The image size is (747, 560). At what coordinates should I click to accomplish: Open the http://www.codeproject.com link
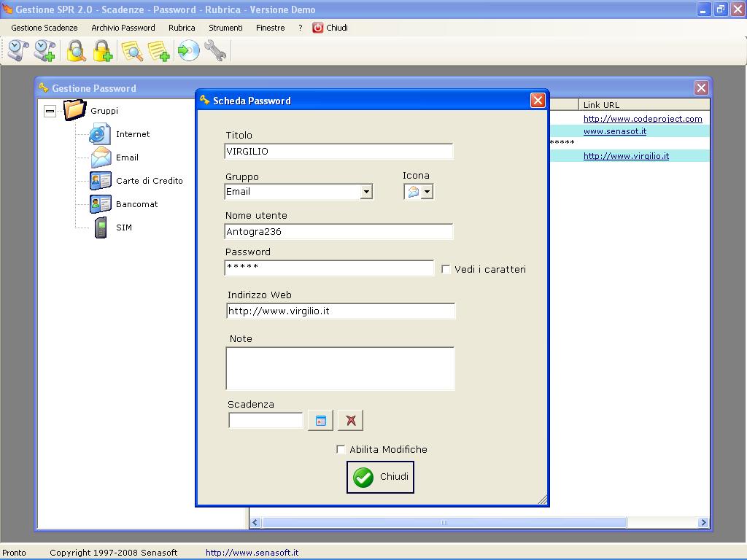click(x=643, y=119)
